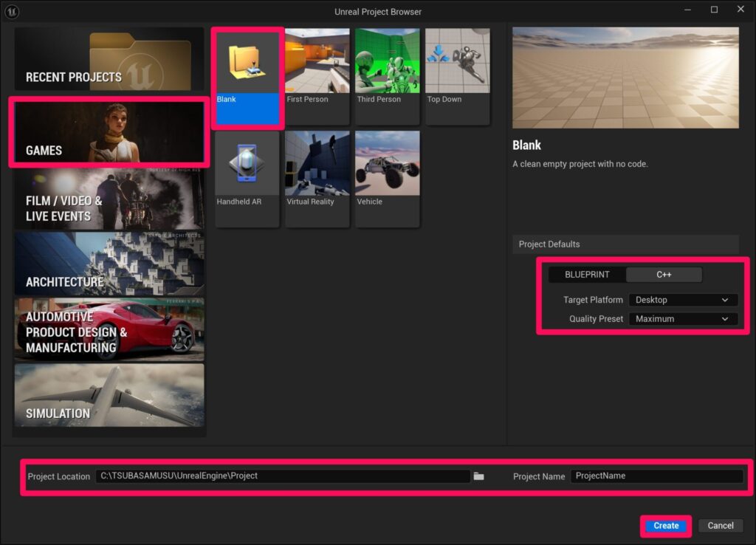
Task: Select the Virtual Reality template
Action: tap(317, 179)
